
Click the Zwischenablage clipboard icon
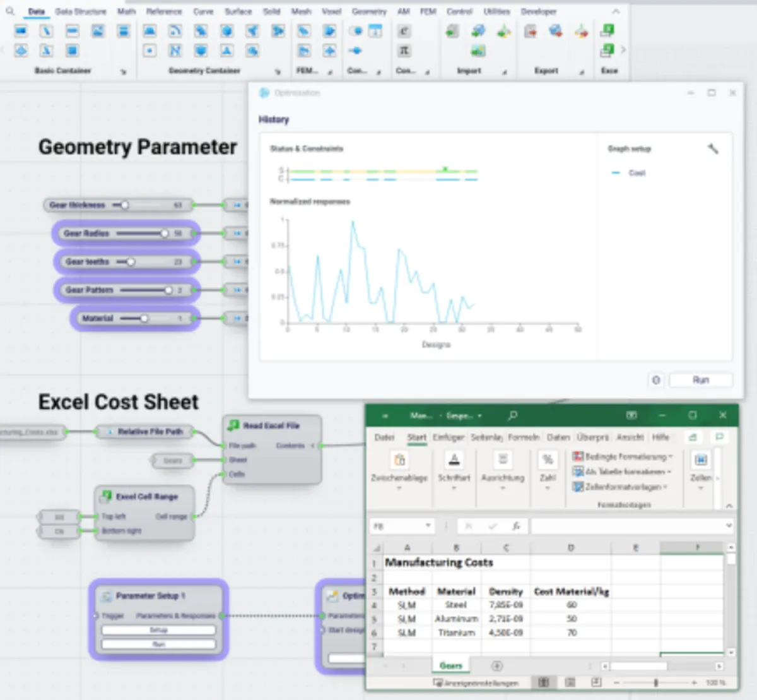point(399,460)
